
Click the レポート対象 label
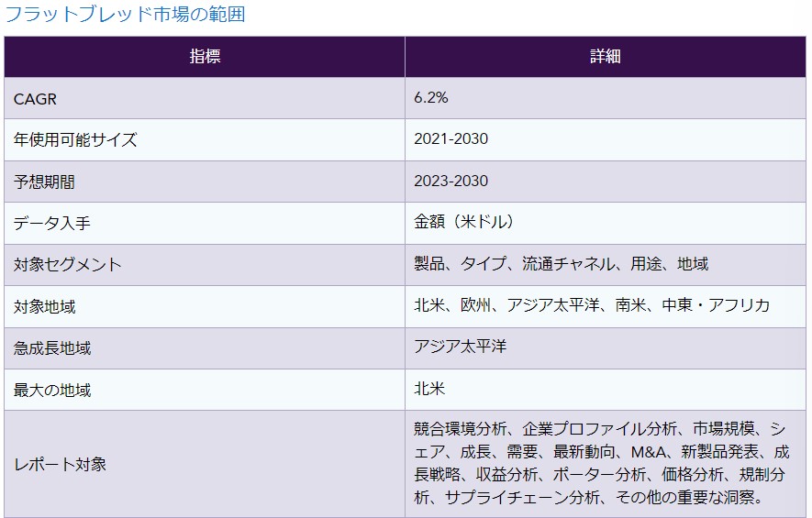[60, 464]
